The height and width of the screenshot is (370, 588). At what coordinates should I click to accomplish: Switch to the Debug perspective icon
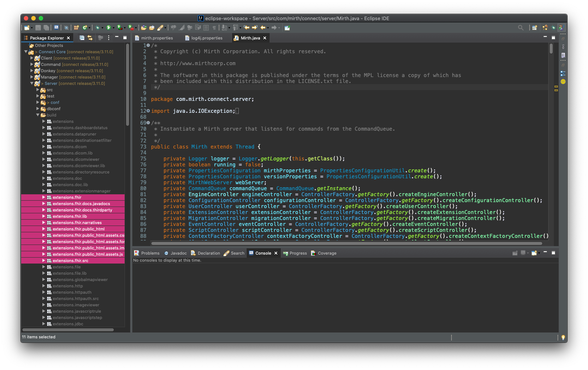[x=553, y=28]
